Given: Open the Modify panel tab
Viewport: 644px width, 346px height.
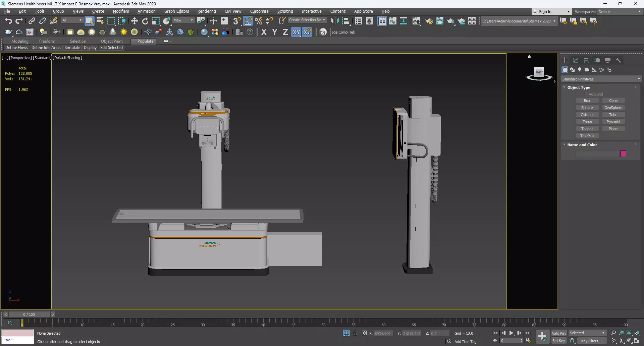Looking at the screenshot, I should [x=576, y=60].
